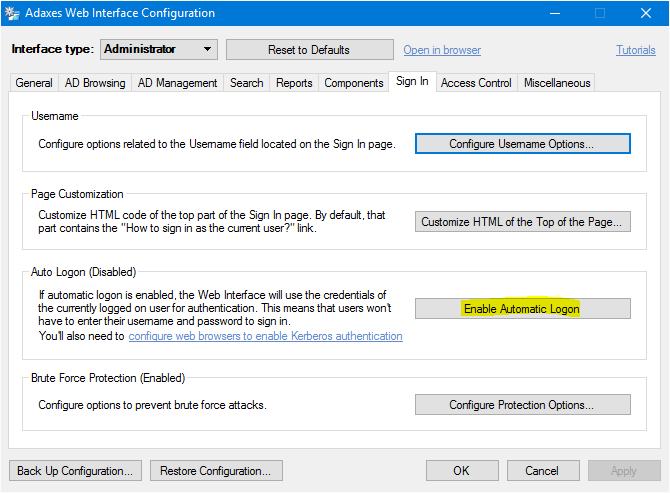Viewport: 670px width, 493px height.
Task: Click Customize HTML of the Top of the Page
Action: coord(523,222)
